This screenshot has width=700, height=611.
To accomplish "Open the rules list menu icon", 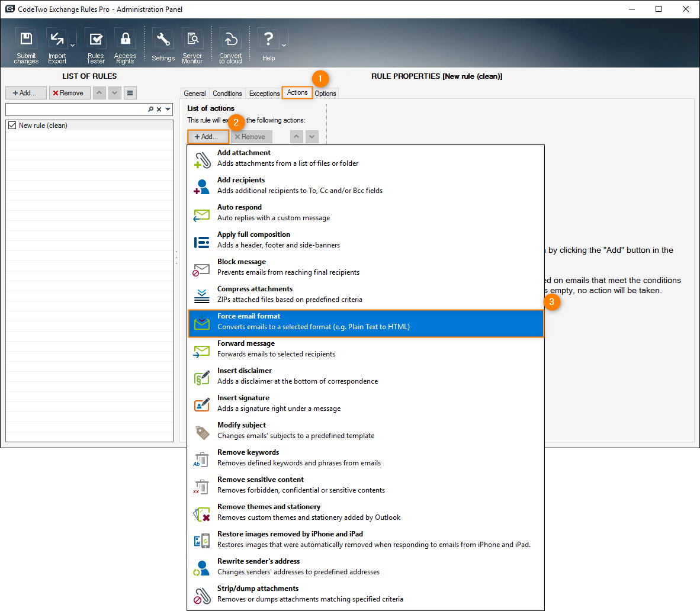I will coord(130,93).
